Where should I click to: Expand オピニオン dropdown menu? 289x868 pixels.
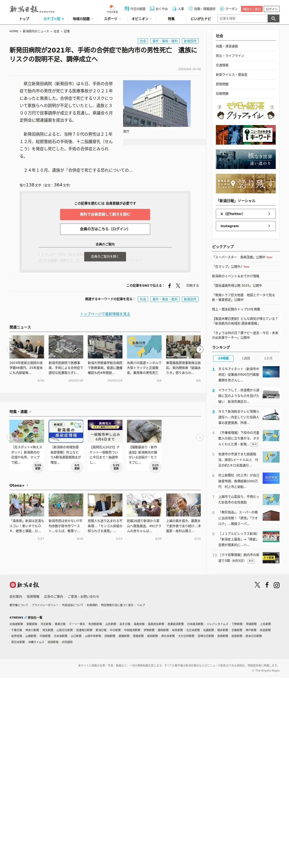pyautogui.click(x=142, y=19)
